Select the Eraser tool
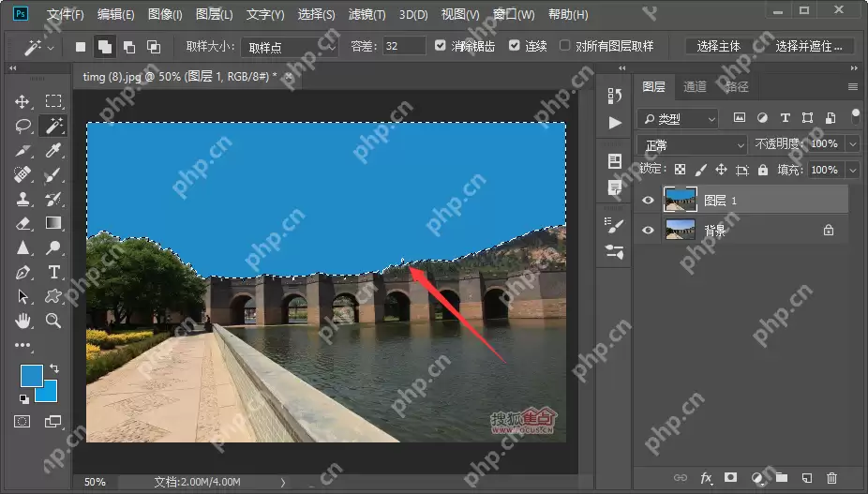 [22, 223]
